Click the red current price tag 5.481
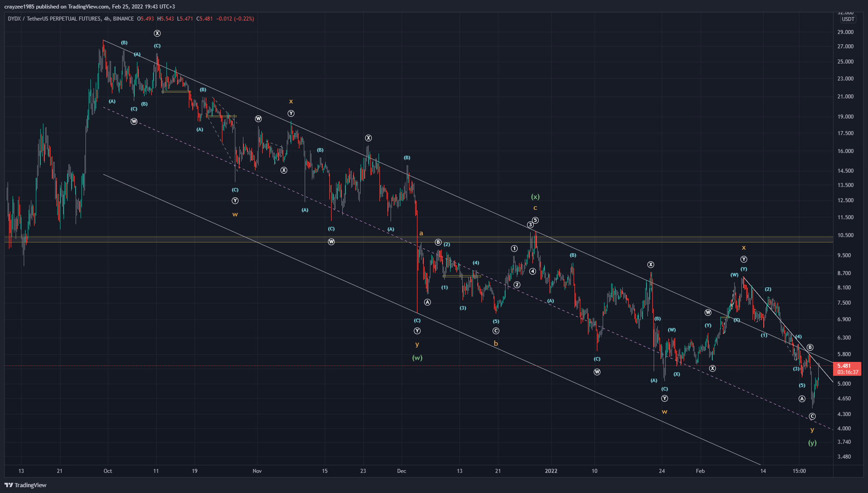The width and height of the screenshot is (868, 493). point(844,365)
